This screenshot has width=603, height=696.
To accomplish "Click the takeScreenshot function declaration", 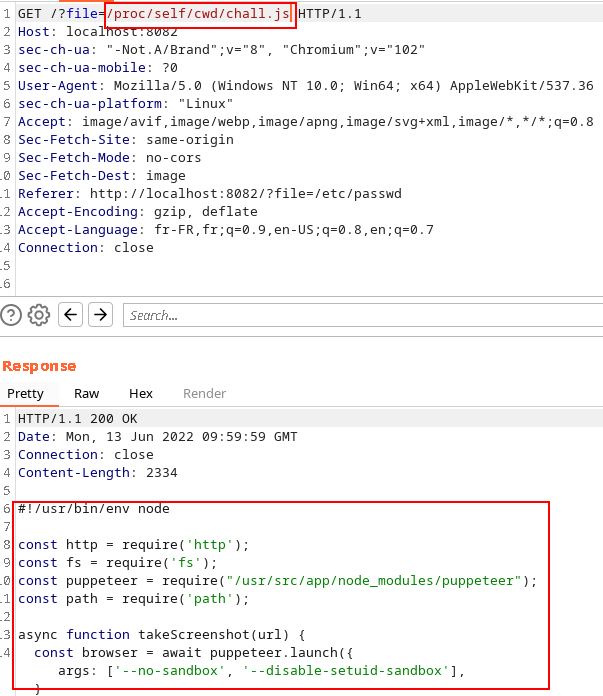I will 162,635.
